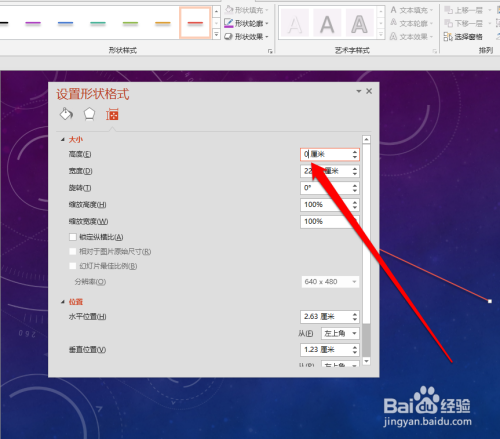The width and height of the screenshot is (500, 439).
Task: Toggle the 幻灯片最佳比例 checkbox
Action: coord(73,266)
